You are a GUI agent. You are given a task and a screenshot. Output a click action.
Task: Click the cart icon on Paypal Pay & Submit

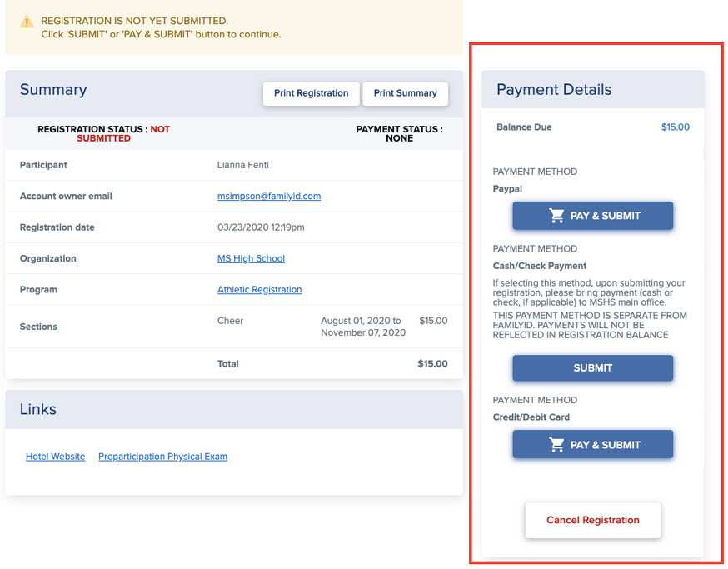(556, 216)
